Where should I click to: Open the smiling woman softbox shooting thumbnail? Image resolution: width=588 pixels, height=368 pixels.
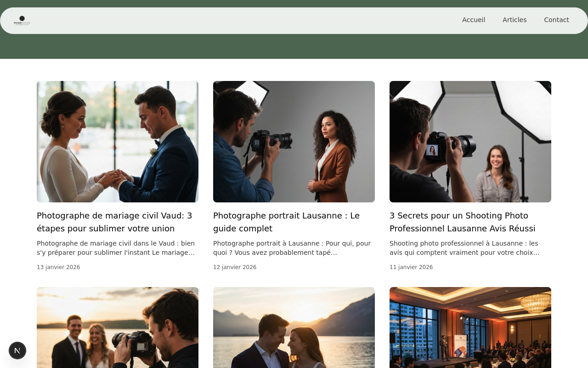(470, 142)
